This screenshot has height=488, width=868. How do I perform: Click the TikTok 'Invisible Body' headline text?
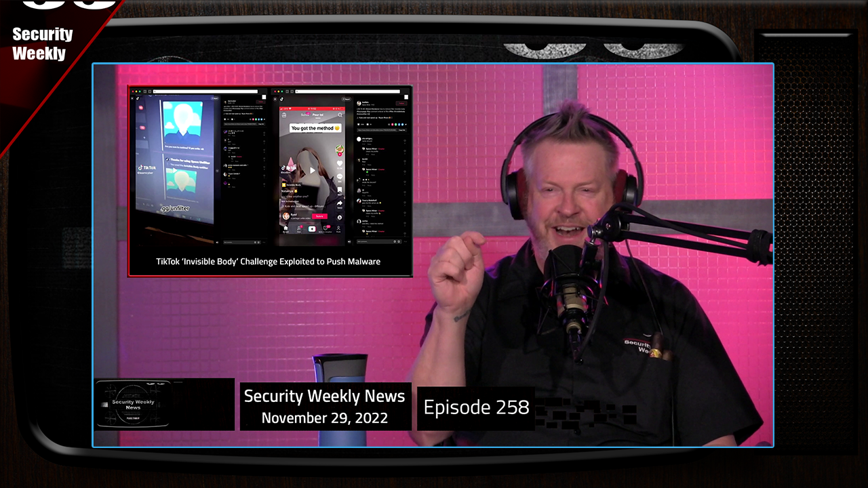[269, 261]
